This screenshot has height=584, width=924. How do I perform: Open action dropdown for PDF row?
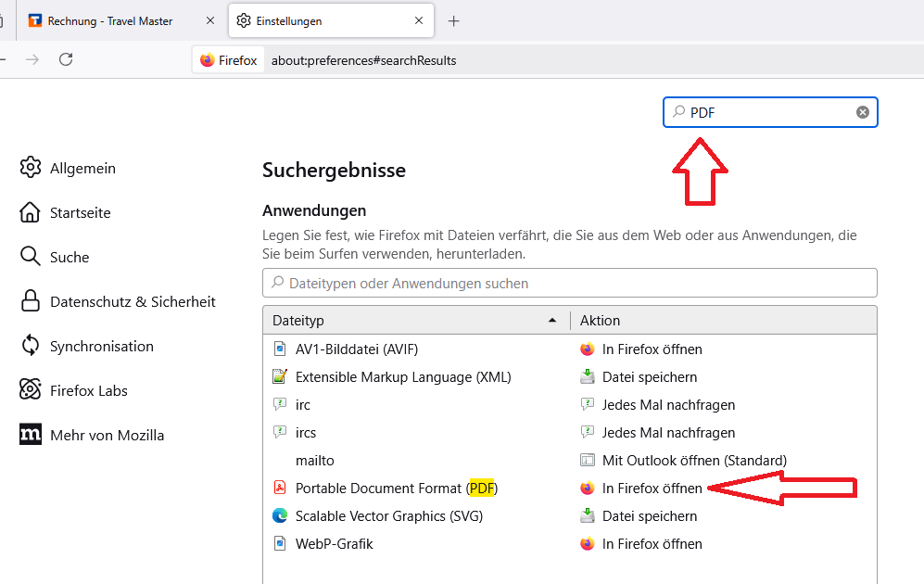724,488
